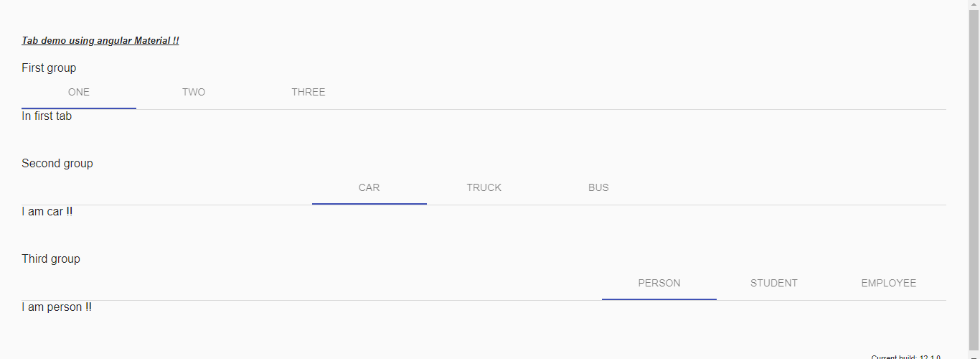980x359 pixels.
Task: Click the scrollbar up arrow
Action: (974, 4)
